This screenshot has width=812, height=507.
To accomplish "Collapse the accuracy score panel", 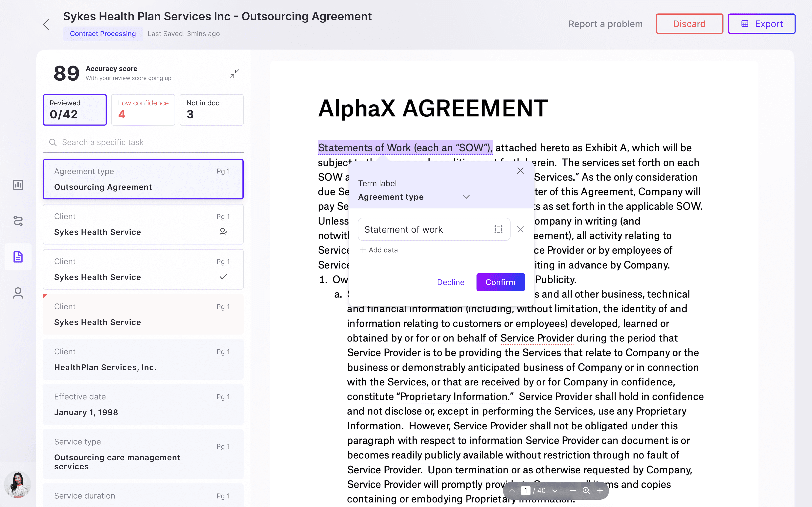I will click(x=235, y=74).
